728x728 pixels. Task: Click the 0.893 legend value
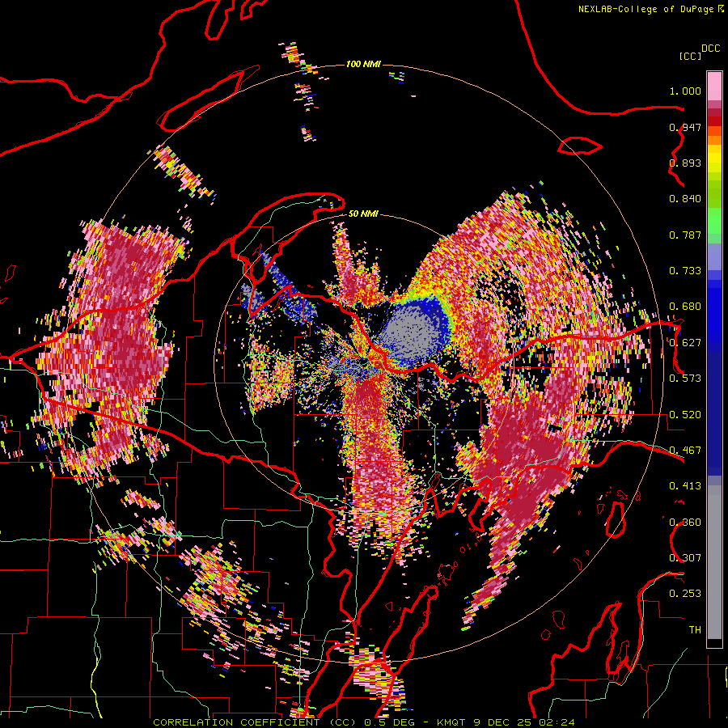click(685, 163)
